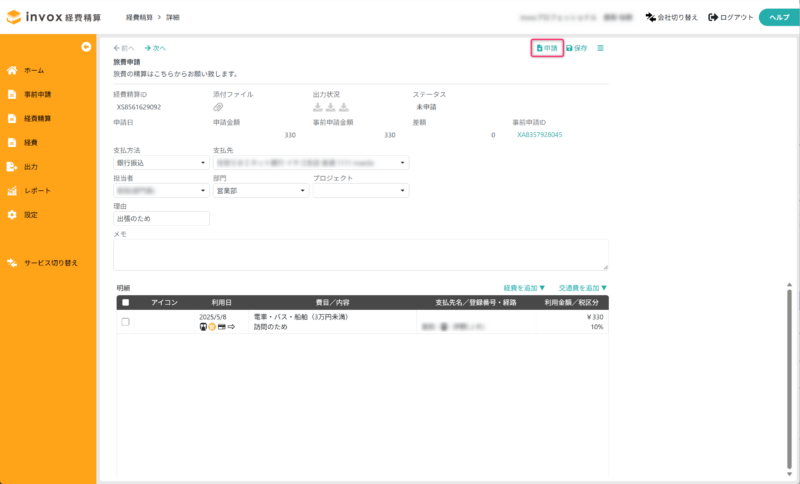
Task: Click the first 出力状況 download icon
Action: coord(317,107)
